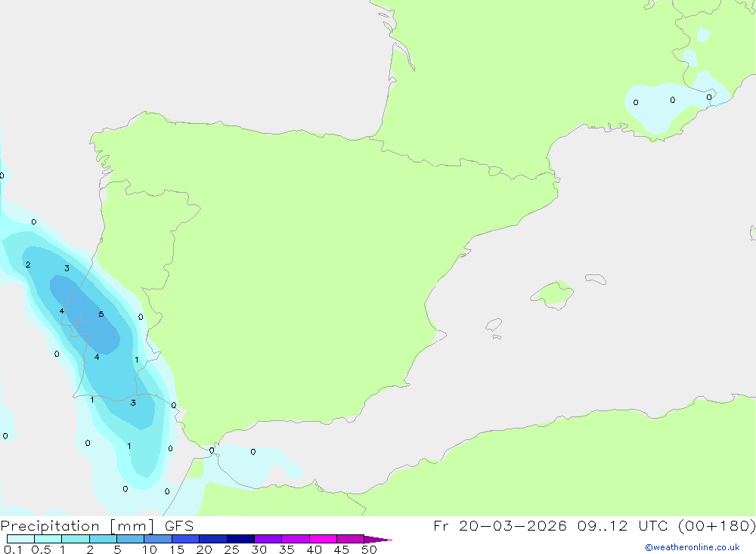Pick the 1–2 mm legend swatch
The image size is (756, 554).
[x=76, y=539]
